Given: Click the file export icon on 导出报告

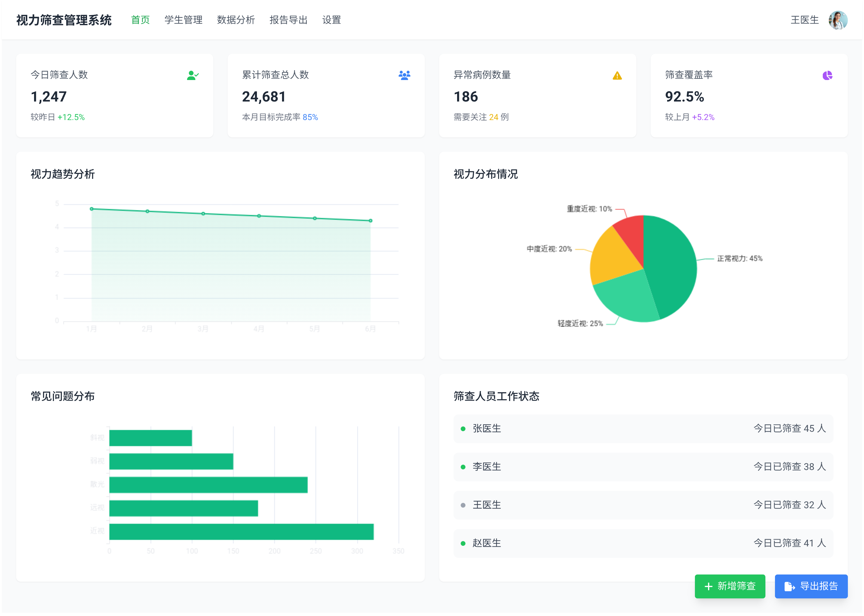Looking at the screenshot, I should 789,586.
